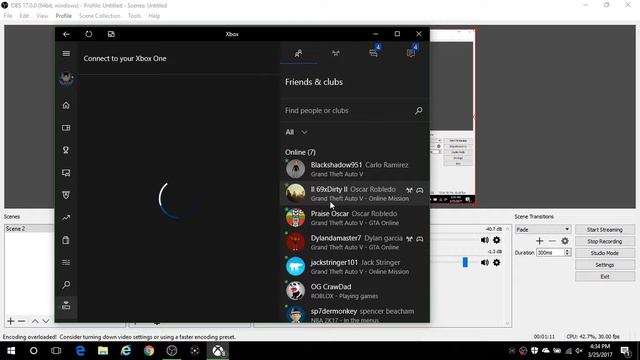Screen dimensions: 640x360
Task: Open Messages tab with badge
Action: click(x=373, y=52)
